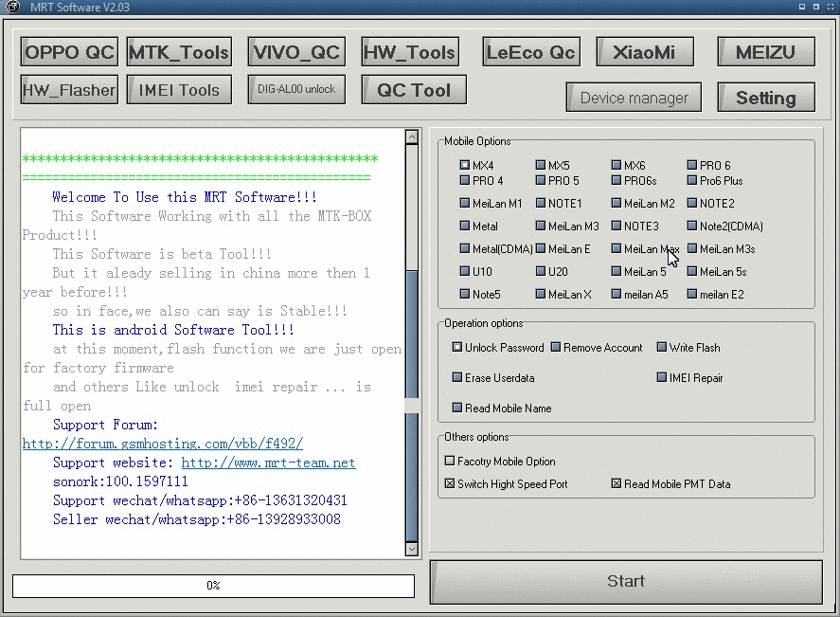Open the gsmhosting support forum link
Image resolution: width=840 pixels, height=617 pixels.
(163, 444)
